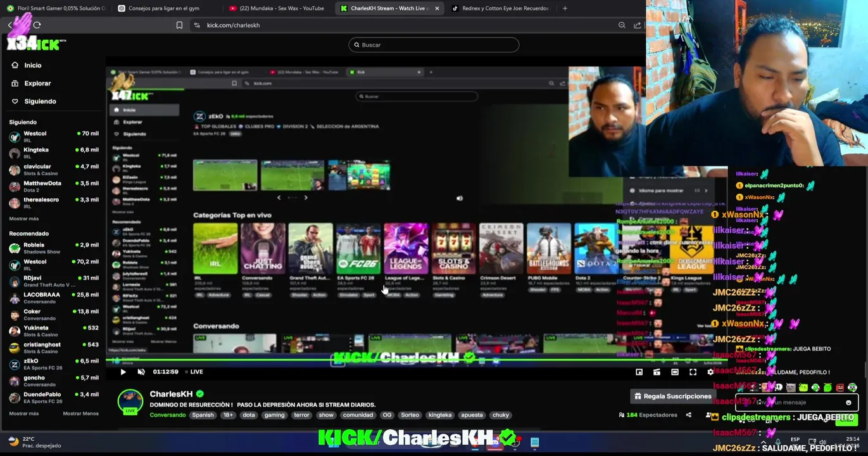
Task: Open weather widget in taskbar
Action: coord(34,442)
